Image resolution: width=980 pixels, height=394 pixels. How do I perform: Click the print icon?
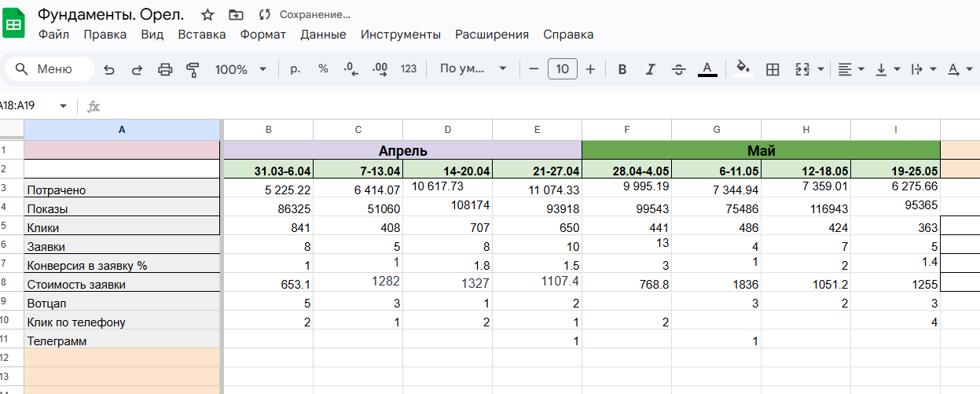165,69
